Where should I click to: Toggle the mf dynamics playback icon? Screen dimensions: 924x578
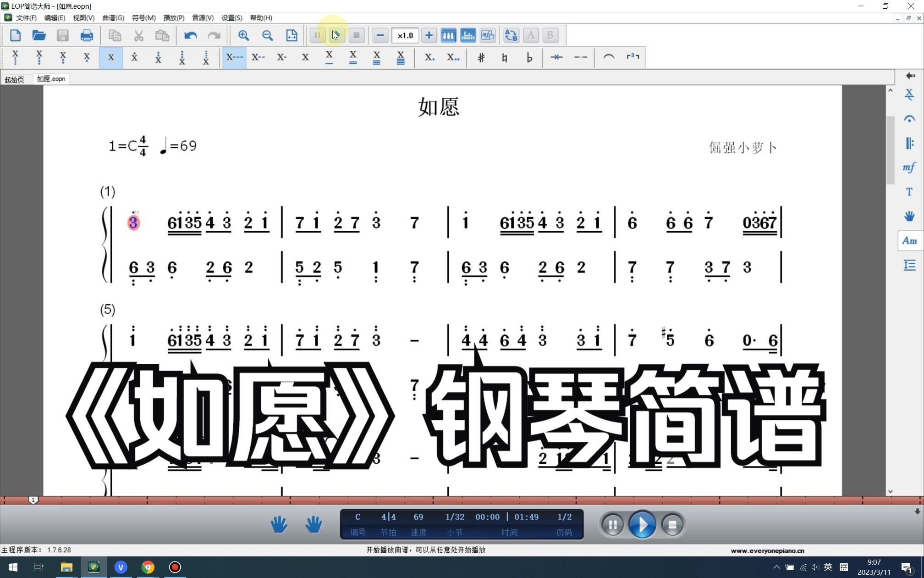coord(488,35)
